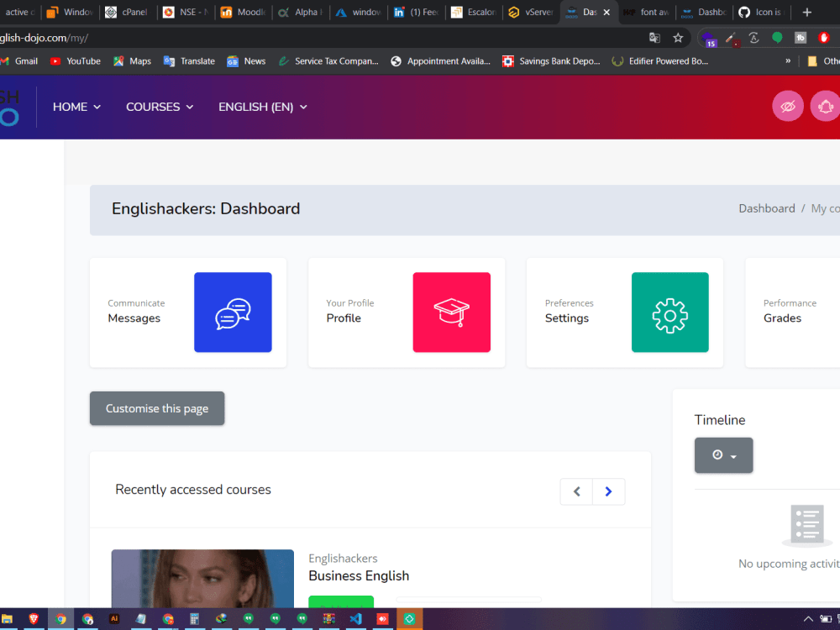Image resolution: width=840 pixels, height=630 pixels.
Task: Open Brave browser from the taskbar
Action: [x=34, y=619]
